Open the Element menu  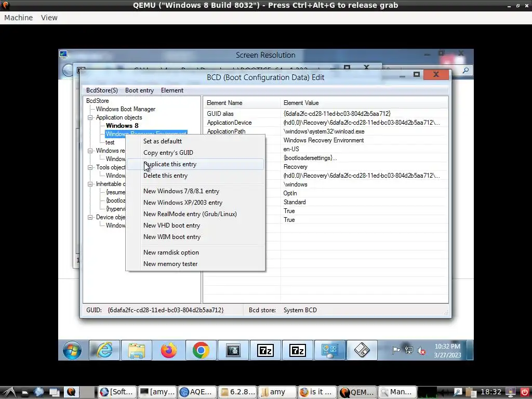coord(172,90)
